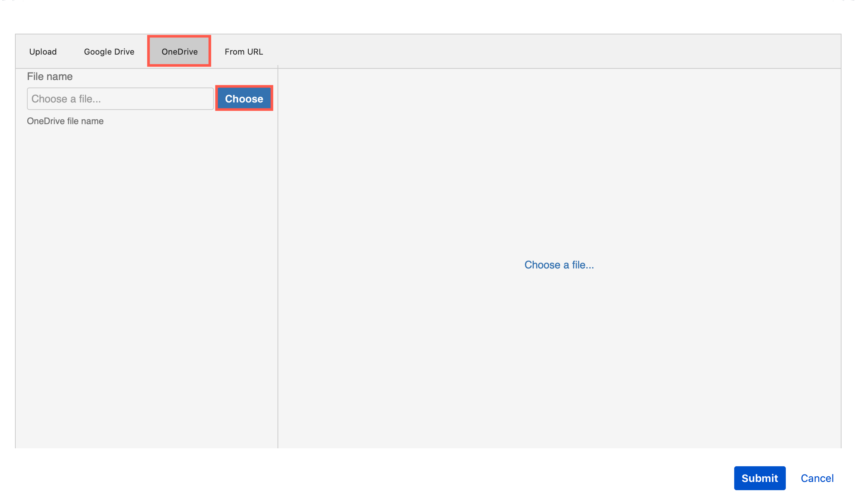Open the From URL import option

tap(244, 51)
